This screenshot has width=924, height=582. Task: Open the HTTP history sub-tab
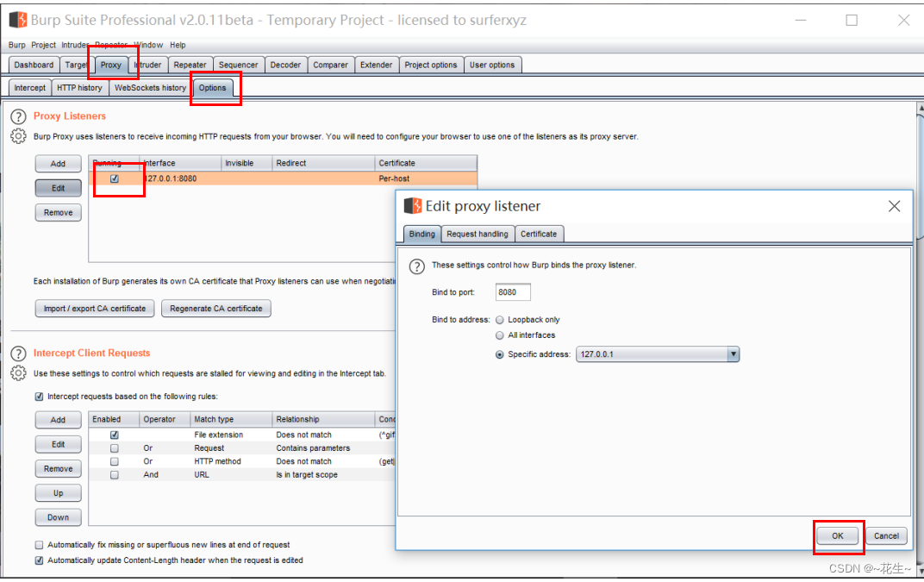pyautogui.click(x=79, y=88)
